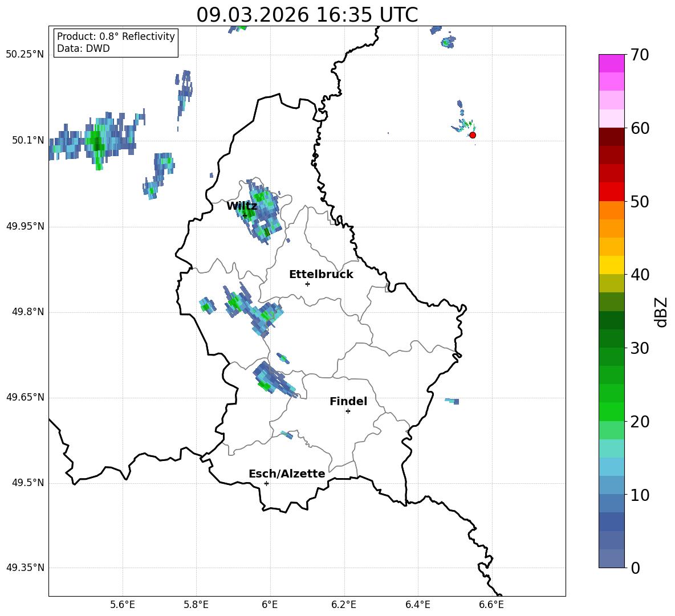Select the Ettelbruck city label

tap(320, 275)
